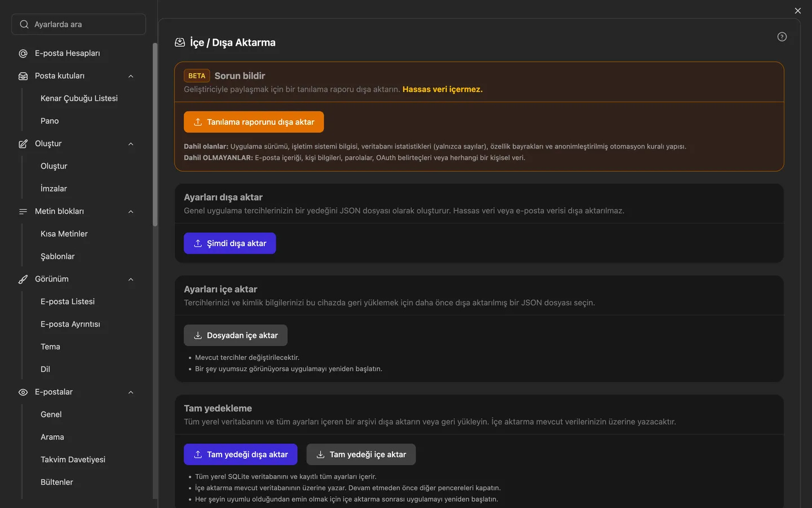Click the Şimdi dışa aktar button
The width and height of the screenshot is (812, 508).
pos(230,243)
